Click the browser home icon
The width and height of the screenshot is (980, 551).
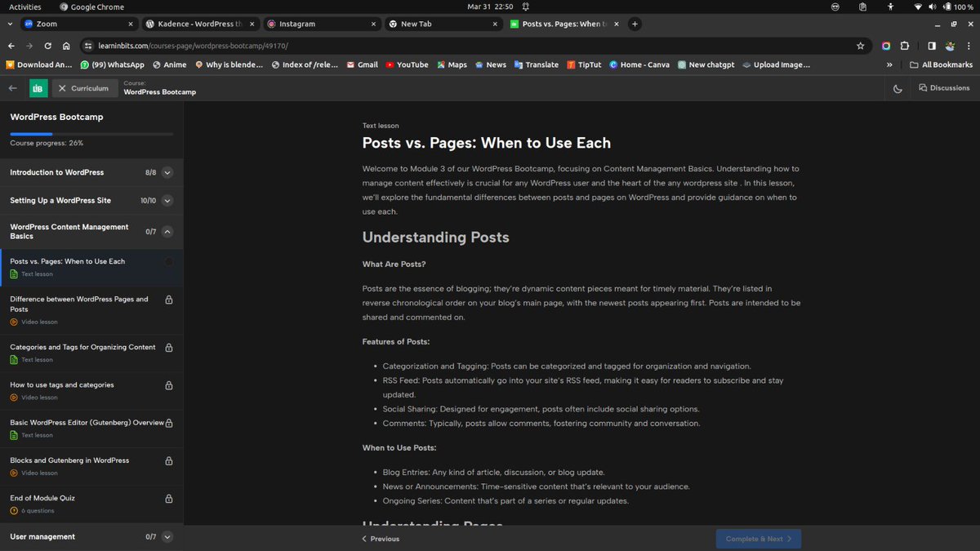pos(66,47)
